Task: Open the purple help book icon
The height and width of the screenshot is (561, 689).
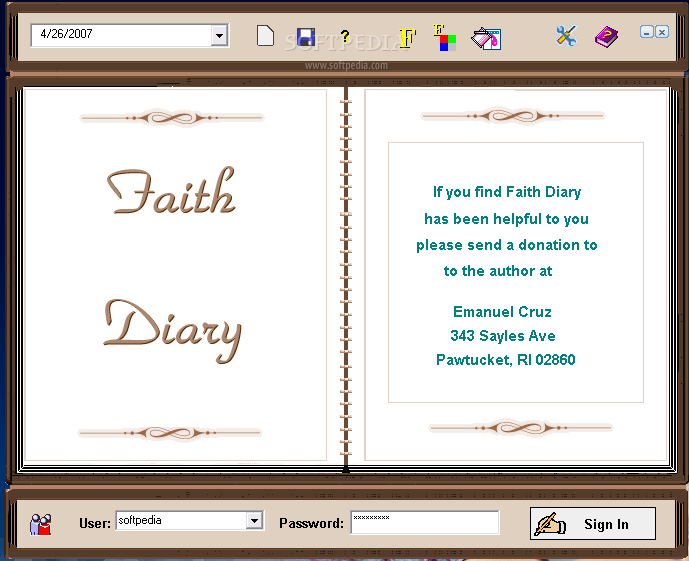Action: [606, 37]
